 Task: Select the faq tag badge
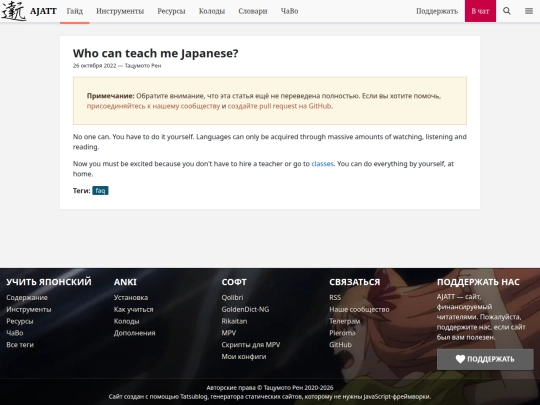(x=100, y=190)
